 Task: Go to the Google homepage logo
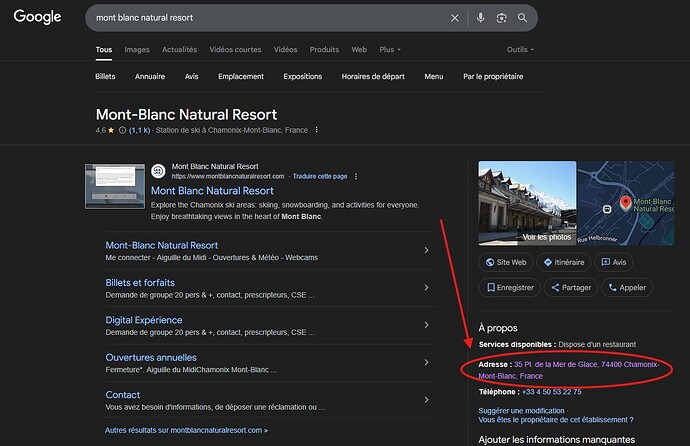pyautogui.click(x=37, y=17)
